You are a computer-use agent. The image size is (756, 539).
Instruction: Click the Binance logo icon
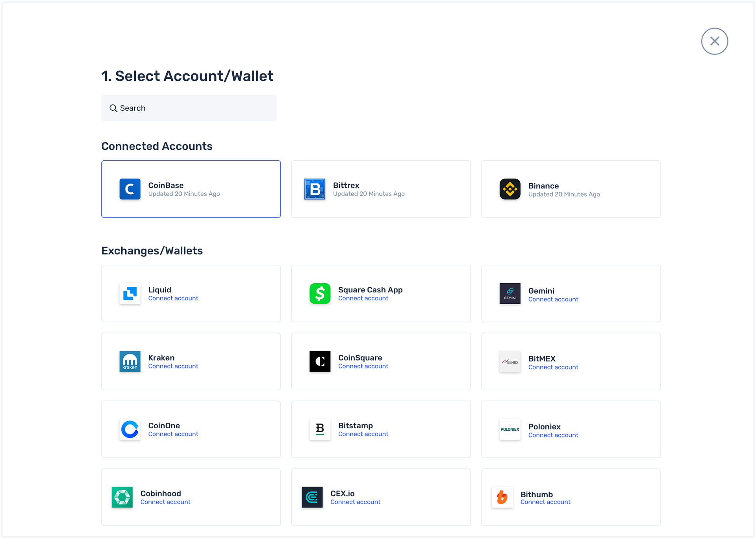click(510, 189)
